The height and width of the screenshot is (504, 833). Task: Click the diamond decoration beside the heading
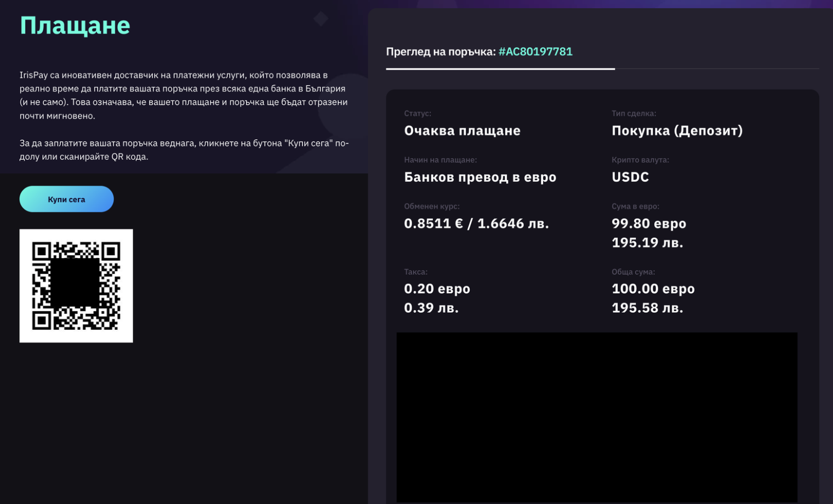(321, 19)
